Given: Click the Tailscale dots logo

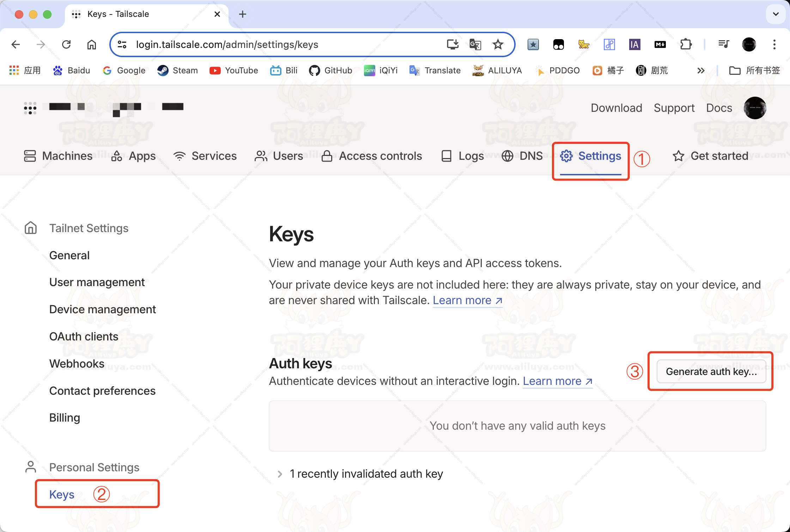Looking at the screenshot, I should 30,108.
